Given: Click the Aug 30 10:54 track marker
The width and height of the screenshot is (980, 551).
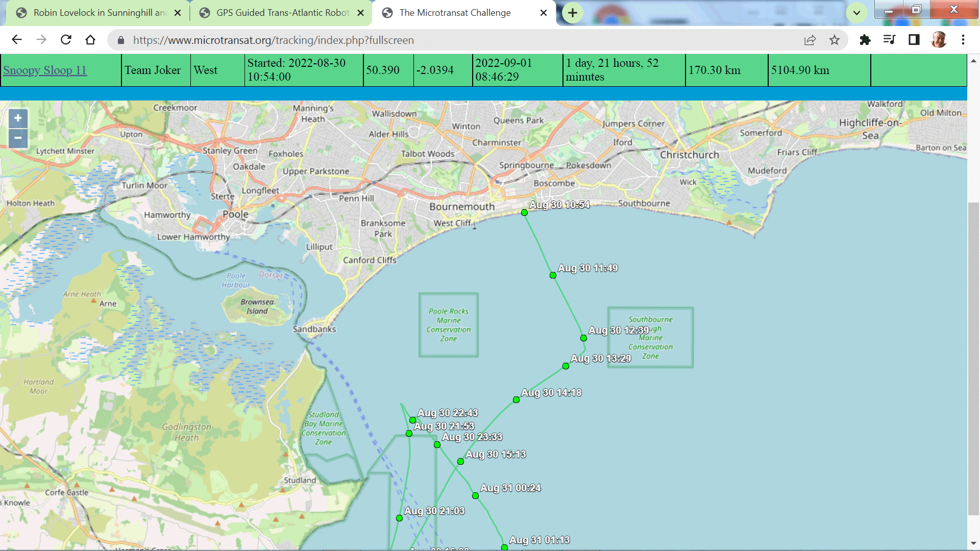Looking at the screenshot, I should pos(524,212).
